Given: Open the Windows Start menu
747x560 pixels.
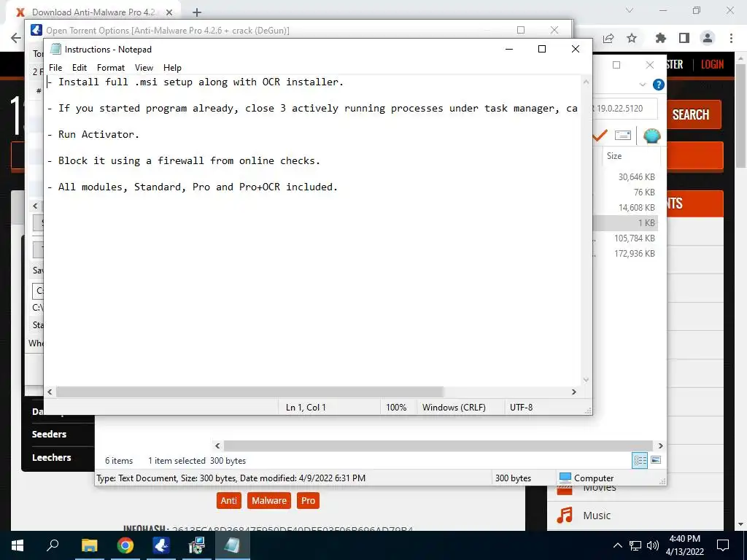Looking at the screenshot, I should coord(18,545).
